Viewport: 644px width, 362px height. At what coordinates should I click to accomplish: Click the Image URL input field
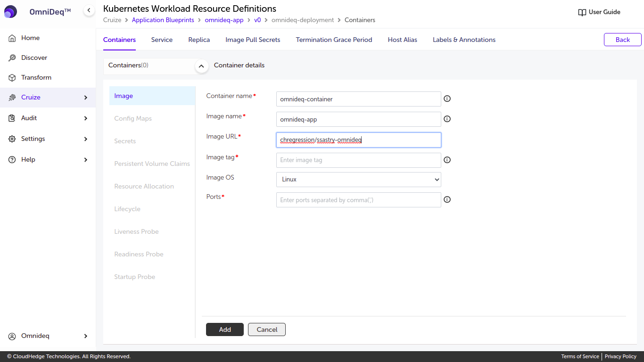tap(359, 140)
